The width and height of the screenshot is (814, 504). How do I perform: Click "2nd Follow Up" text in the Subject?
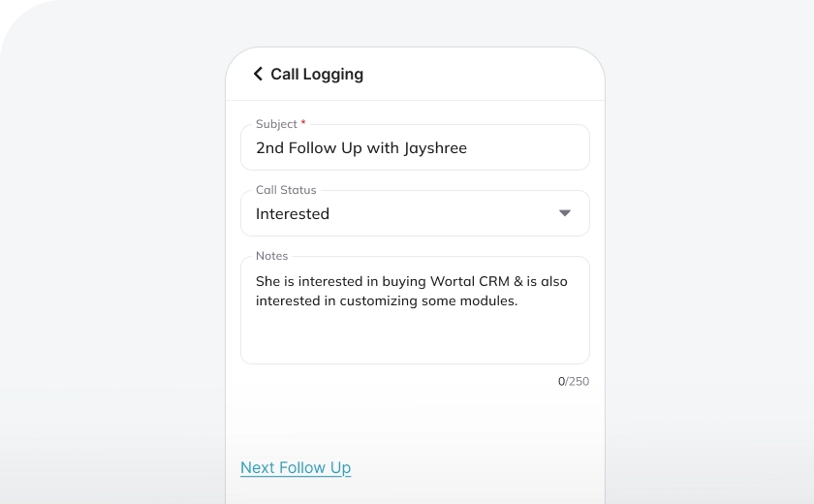point(307,148)
